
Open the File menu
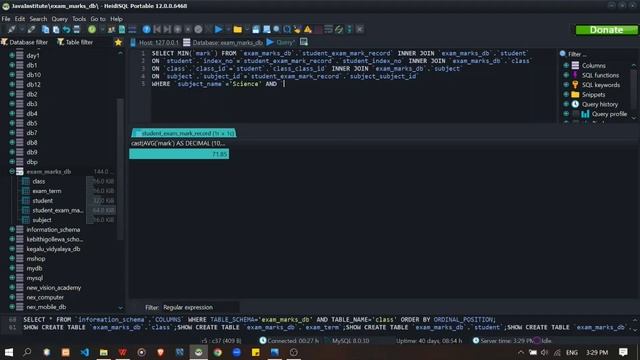pyautogui.click(x=6, y=19)
